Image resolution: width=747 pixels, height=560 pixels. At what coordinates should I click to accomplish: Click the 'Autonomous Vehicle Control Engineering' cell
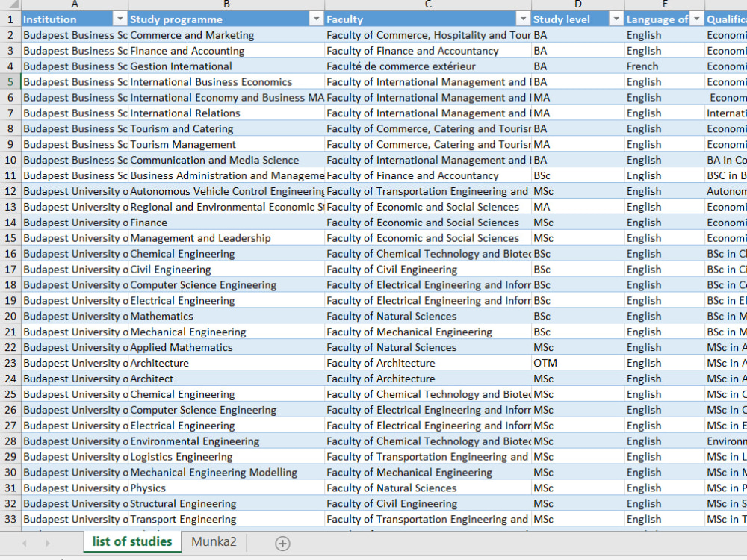(x=226, y=191)
